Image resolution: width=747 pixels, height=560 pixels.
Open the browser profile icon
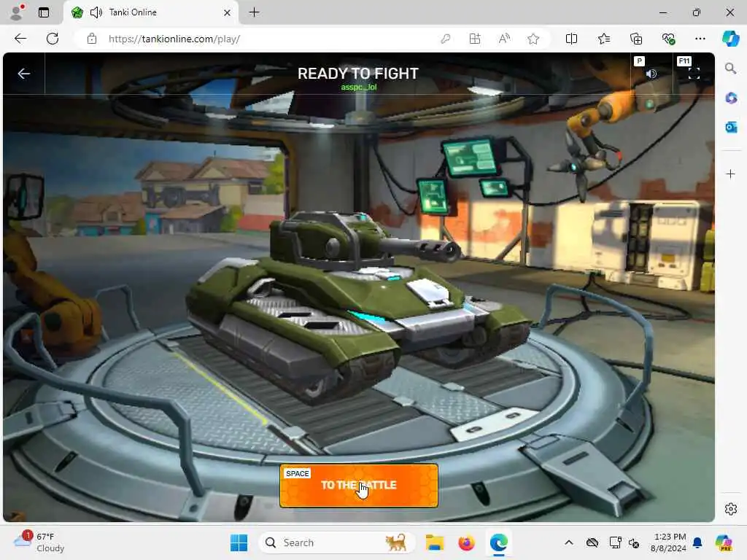(17, 12)
